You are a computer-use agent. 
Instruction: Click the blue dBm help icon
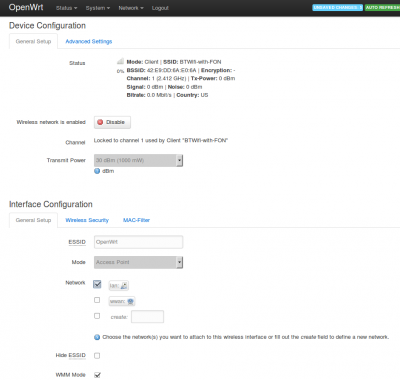[x=97, y=171]
